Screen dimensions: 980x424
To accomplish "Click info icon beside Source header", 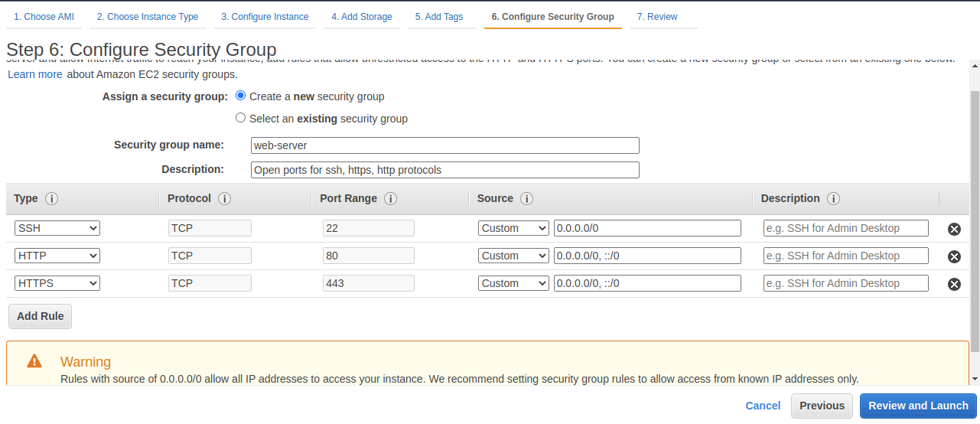I will pos(526,199).
